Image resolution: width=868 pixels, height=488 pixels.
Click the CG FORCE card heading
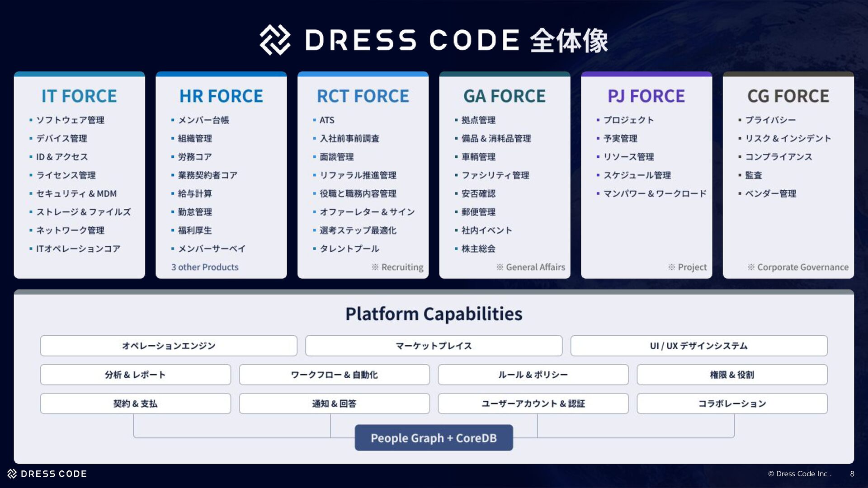point(788,96)
